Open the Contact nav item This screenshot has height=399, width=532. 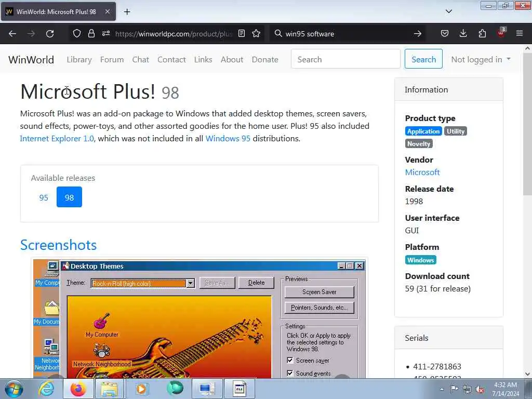pos(171,59)
